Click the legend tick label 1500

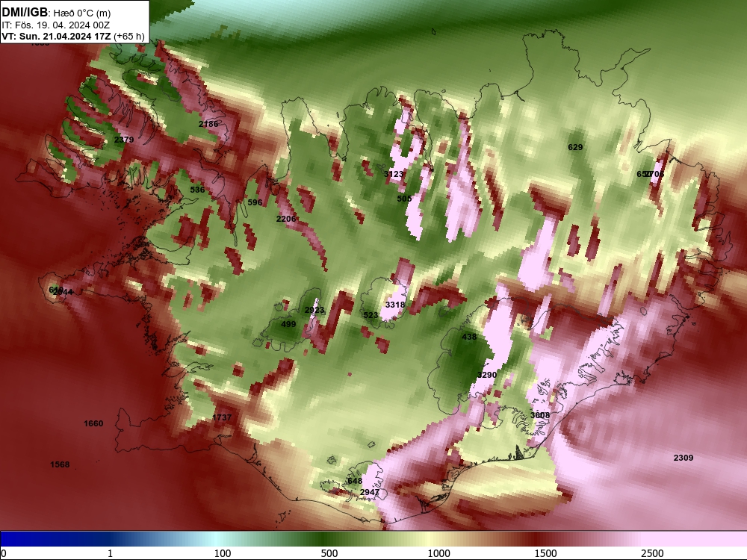tap(545, 553)
